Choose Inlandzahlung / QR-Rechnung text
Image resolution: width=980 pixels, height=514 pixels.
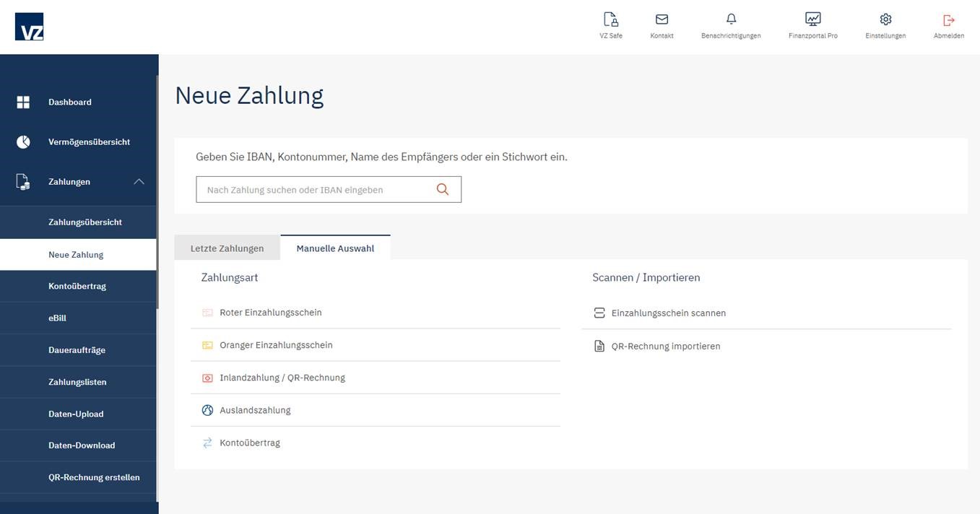[282, 378]
